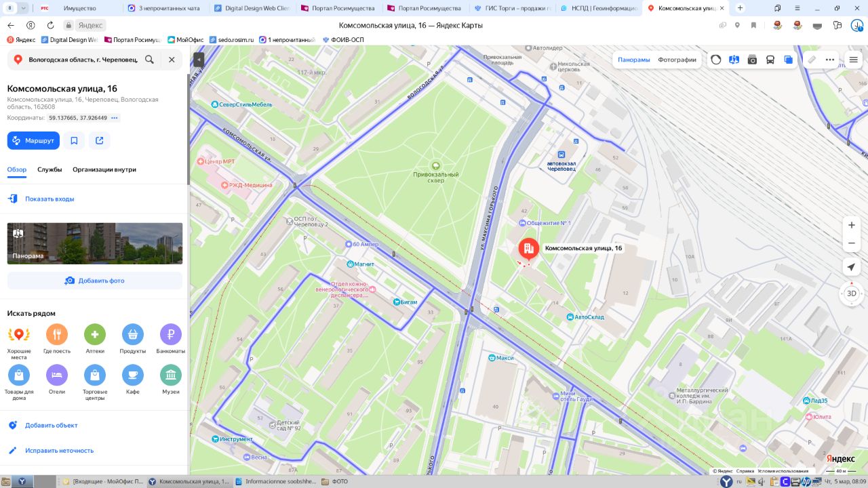Search nearby Продукты
Image resolution: width=868 pixels, height=488 pixels.
(133, 339)
